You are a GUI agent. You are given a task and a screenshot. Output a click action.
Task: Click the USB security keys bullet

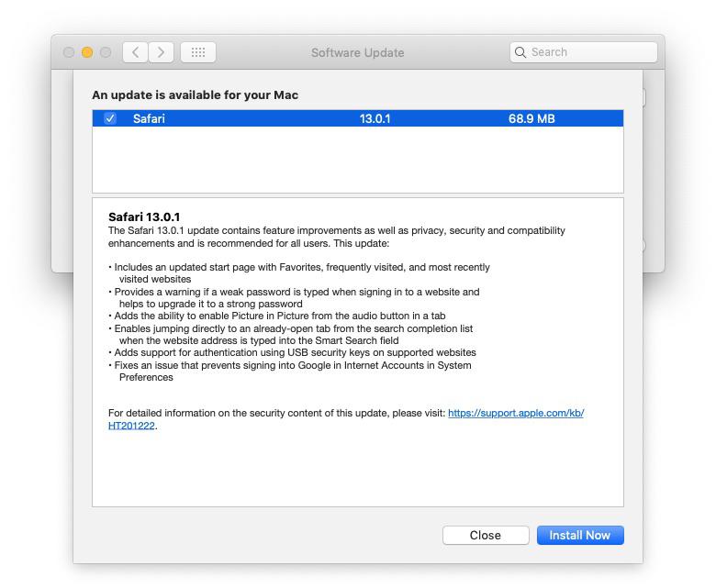coord(292,352)
